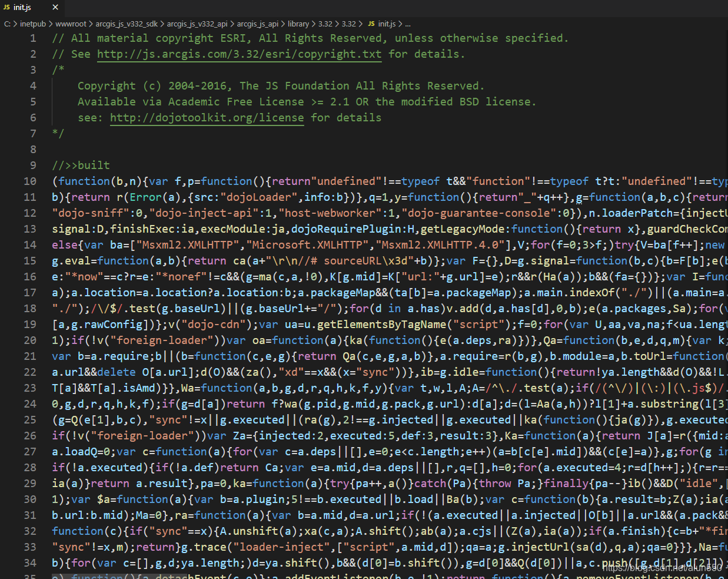Click the closing '*/' comment on line 7
Screen dimensions: 728x579
(58, 134)
